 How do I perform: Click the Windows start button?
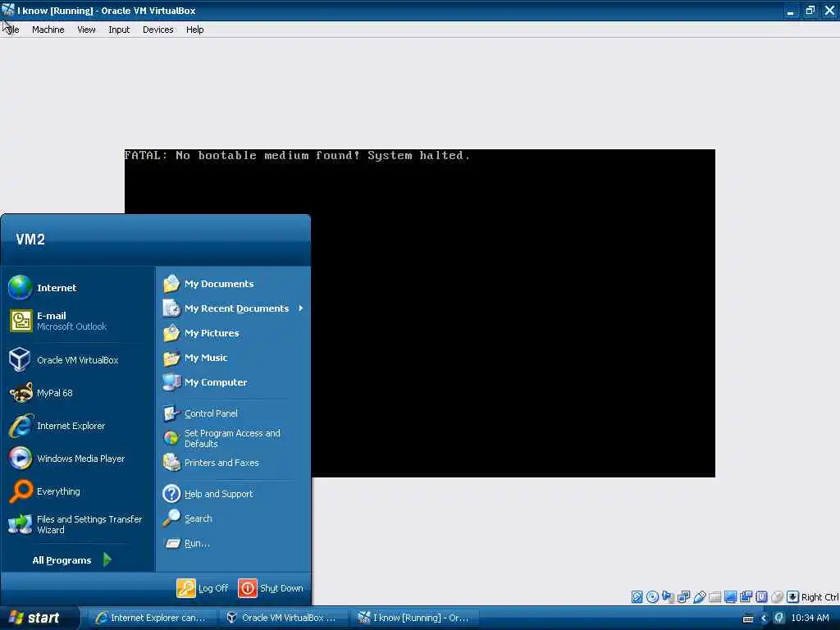(39, 618)
